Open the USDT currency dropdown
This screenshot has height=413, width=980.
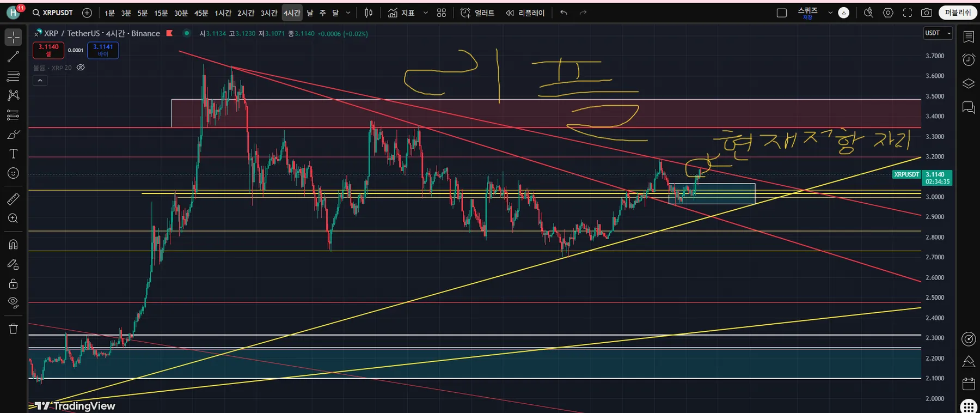point(938,33)
